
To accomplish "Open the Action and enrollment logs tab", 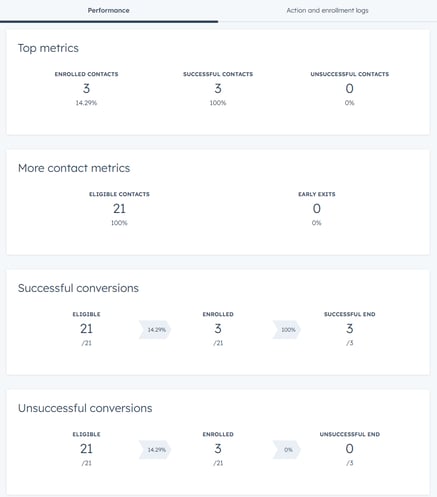I will 327,10.
